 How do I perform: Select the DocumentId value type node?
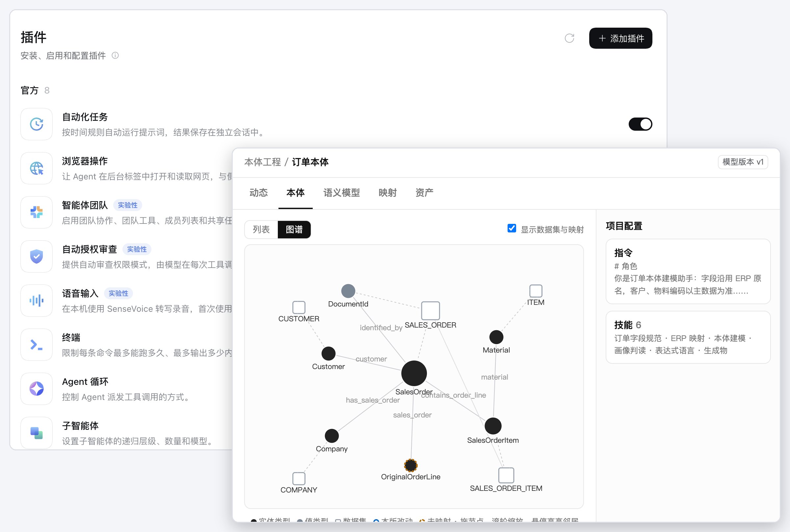pyautogui.click(x=348, y=291)
